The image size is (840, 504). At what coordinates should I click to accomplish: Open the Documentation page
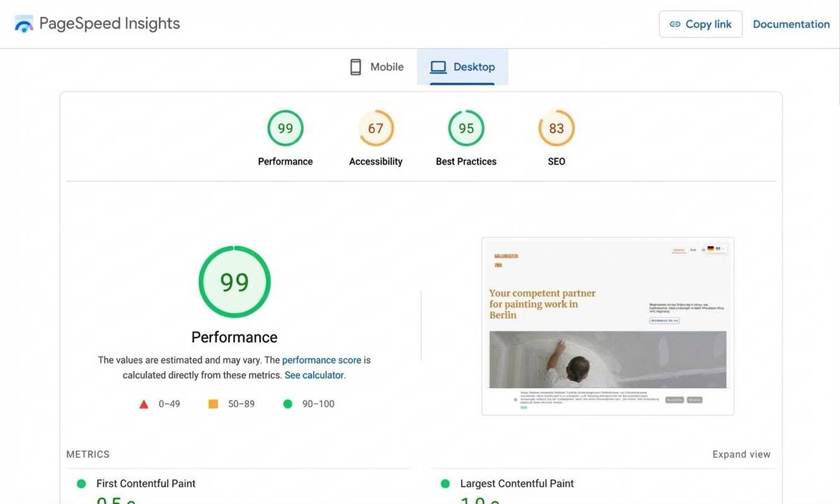click(791, 23)
